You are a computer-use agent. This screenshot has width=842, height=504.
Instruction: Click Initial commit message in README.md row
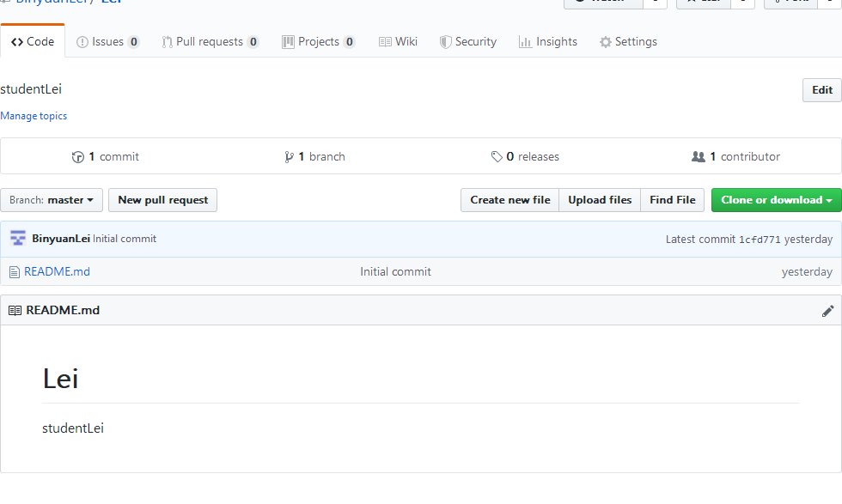395,271
